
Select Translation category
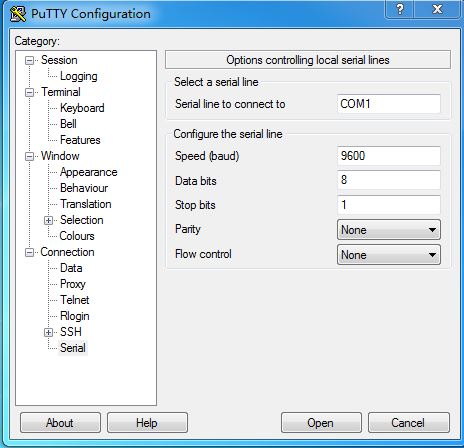[86, 204]
